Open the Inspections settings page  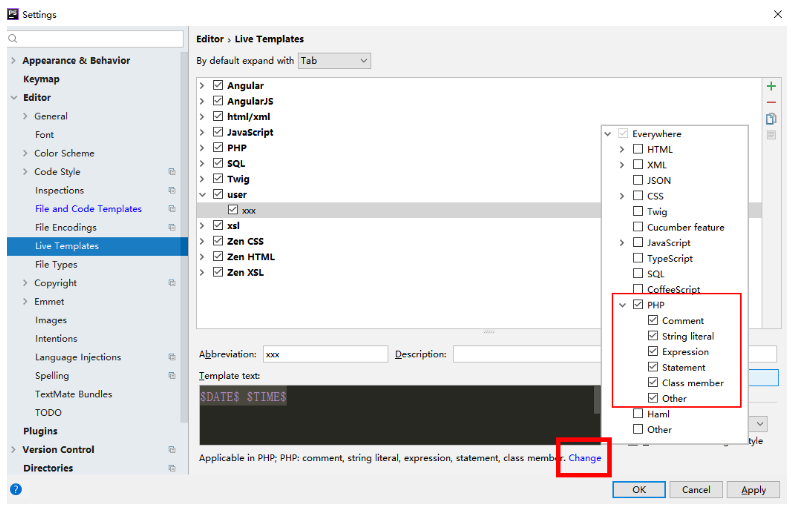pos(60,190)
